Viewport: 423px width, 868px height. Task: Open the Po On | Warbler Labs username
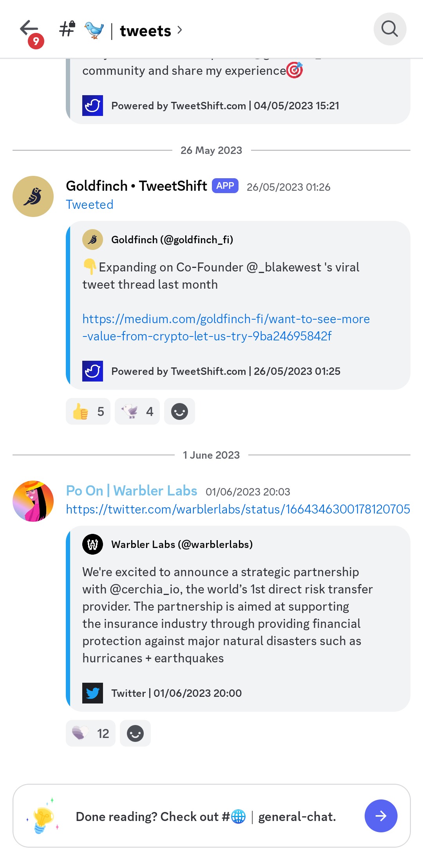click(x=132, y=491)
